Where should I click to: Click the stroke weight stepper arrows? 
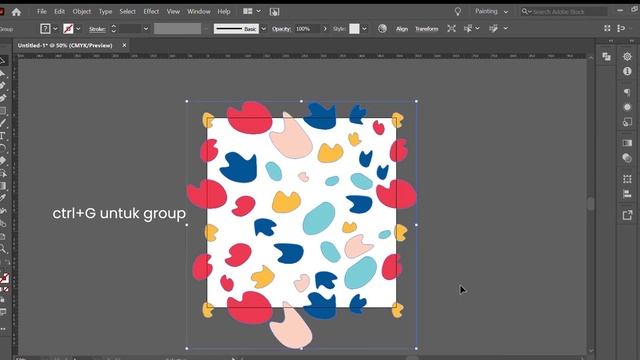pos(114,29)
